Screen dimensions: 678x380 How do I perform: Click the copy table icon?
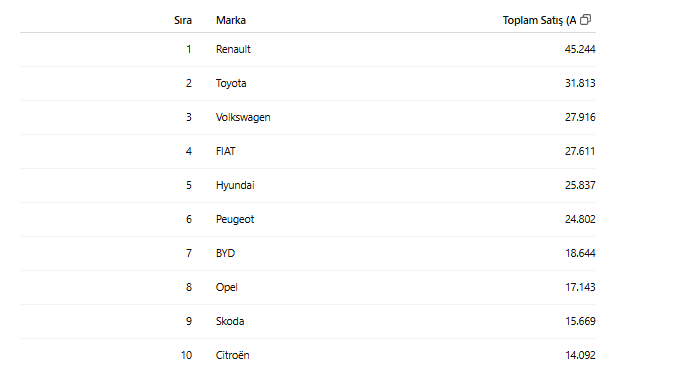(585, 19)
